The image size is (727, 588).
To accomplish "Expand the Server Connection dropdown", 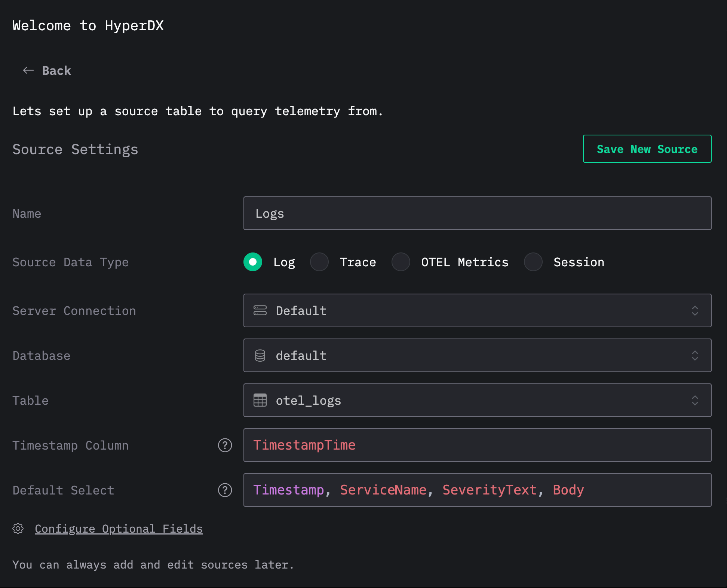I will (x=695, y=310).
